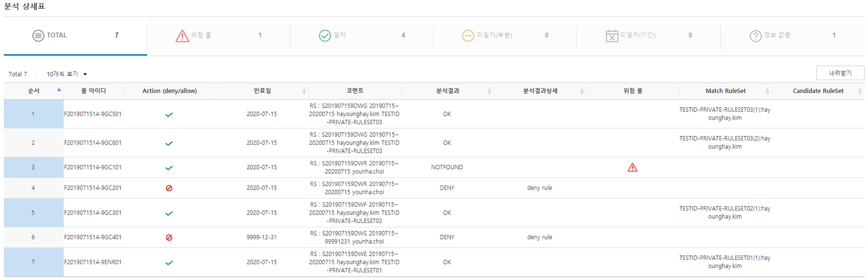Click the S201907159DWF comment cell
The height and width of the screenshot is (280, 868).
pyautogui.click(x=354, y=213)
